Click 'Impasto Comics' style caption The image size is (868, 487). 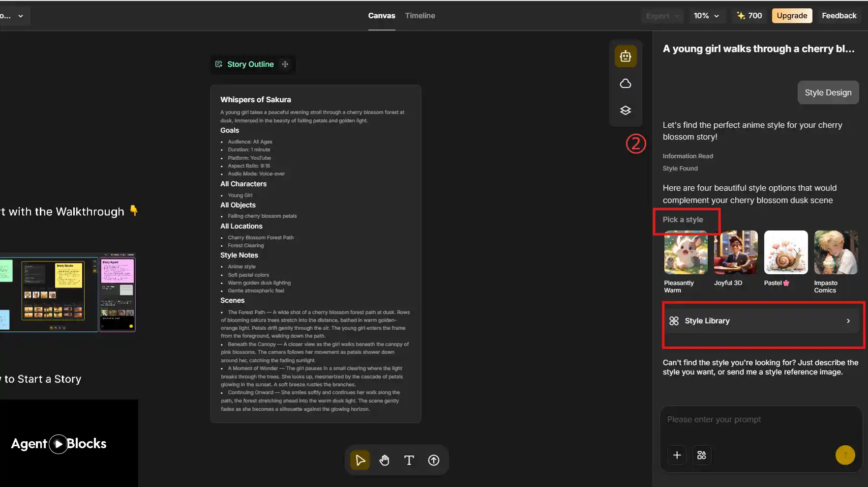coord(826,286)
